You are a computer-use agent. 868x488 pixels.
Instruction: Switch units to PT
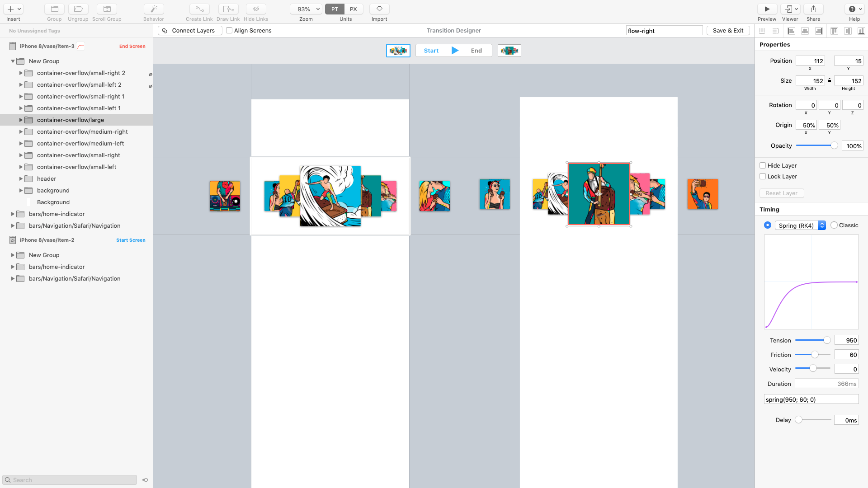[335, 9]
